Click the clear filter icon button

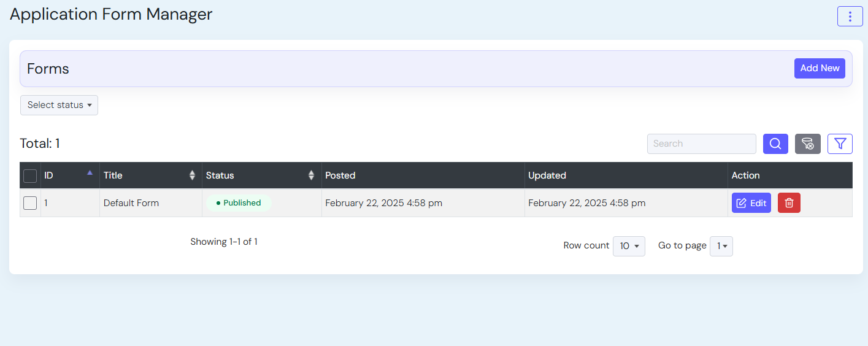pos(807,144)
